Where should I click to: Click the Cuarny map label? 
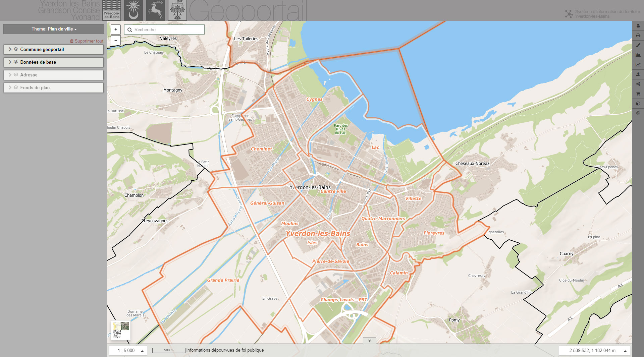[x=567, y=254]
